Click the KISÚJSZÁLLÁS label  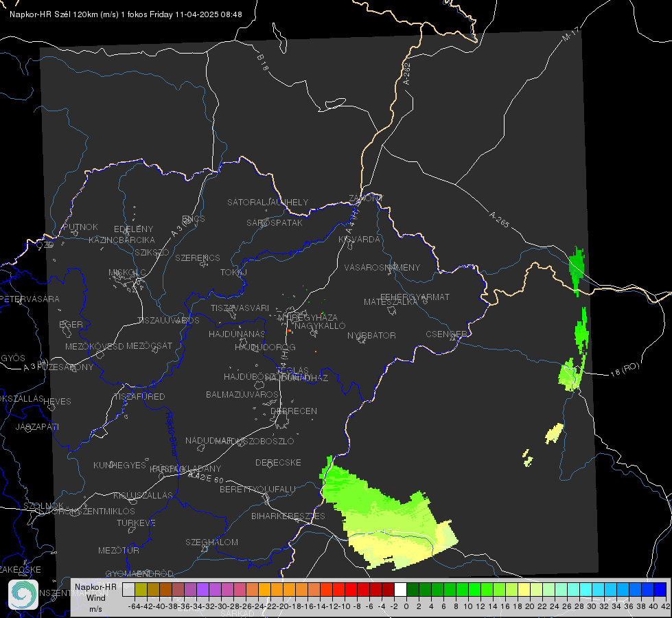coord(143,495)
